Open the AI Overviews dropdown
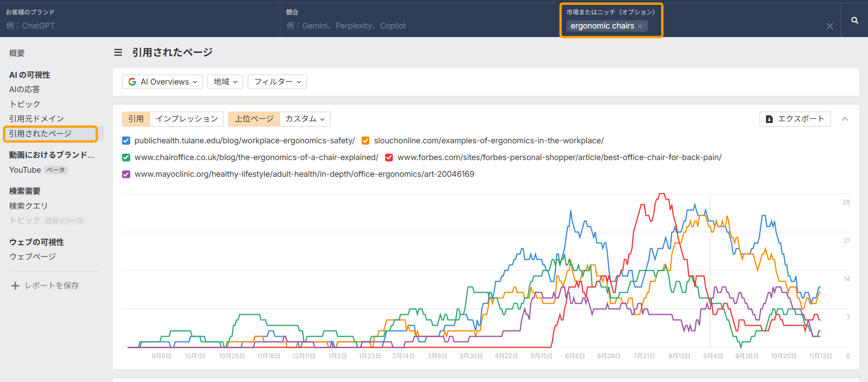This screenshot has width=868, height=382. coord(163,82)
